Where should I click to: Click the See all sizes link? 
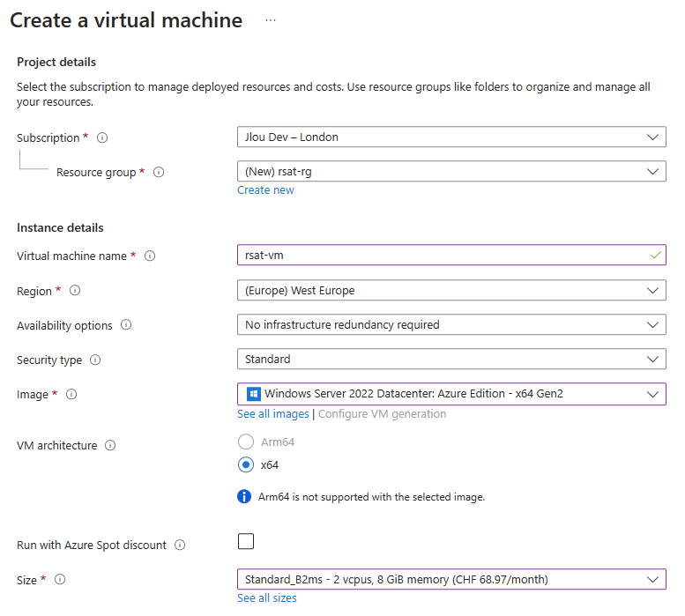(267, 598)
